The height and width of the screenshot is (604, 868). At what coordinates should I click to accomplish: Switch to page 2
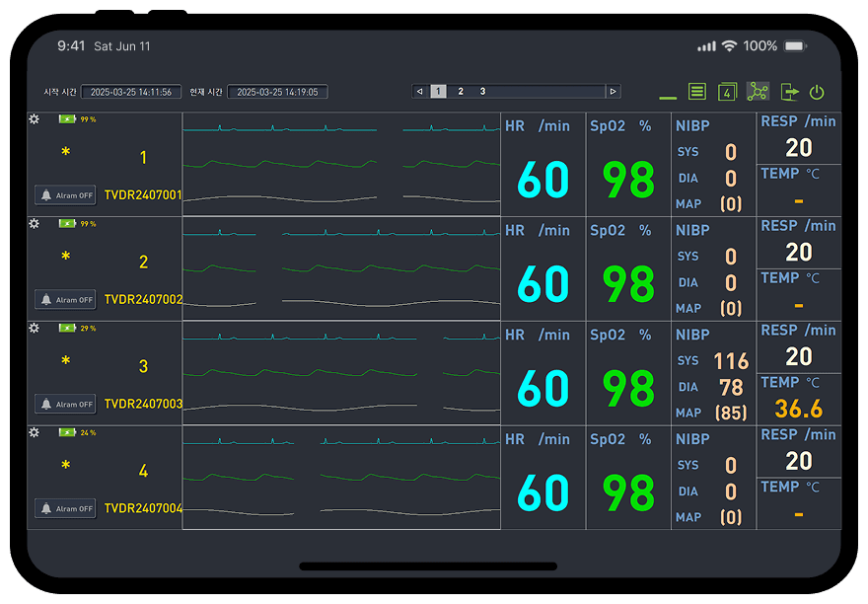[461, 92]
